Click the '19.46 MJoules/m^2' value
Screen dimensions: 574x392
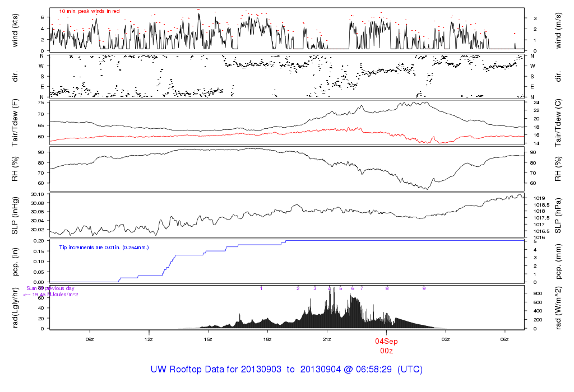pos(55,295)
